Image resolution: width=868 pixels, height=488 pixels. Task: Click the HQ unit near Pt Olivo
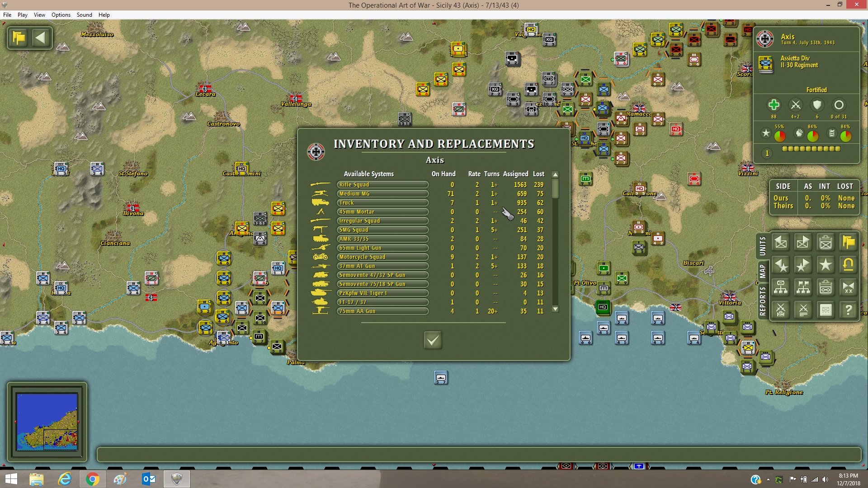pos(603,307)
